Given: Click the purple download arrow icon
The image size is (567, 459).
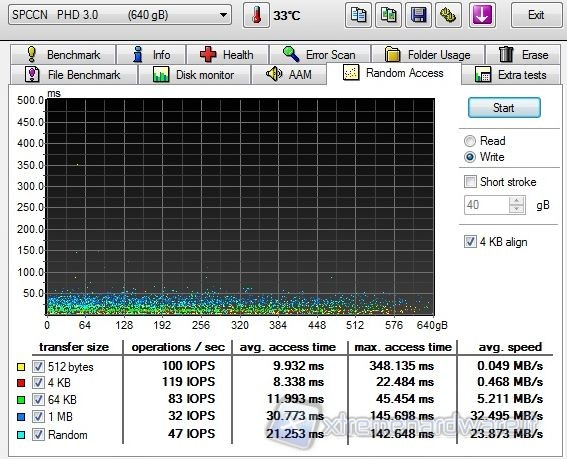Looking at the screenshot, I should pos(482,15).
